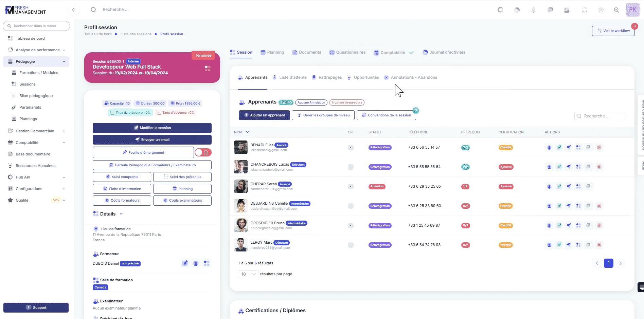Viewport: 644px width, 319px height.
Task: Toggle the light/dark theme sun icon
Action: [x=601, y=10]
